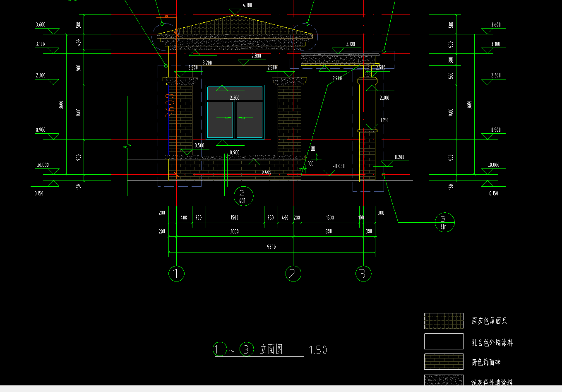Click the 2/401 detail callout circle
The height and width of the screenshot is (392, 562).
coord(243,197)
